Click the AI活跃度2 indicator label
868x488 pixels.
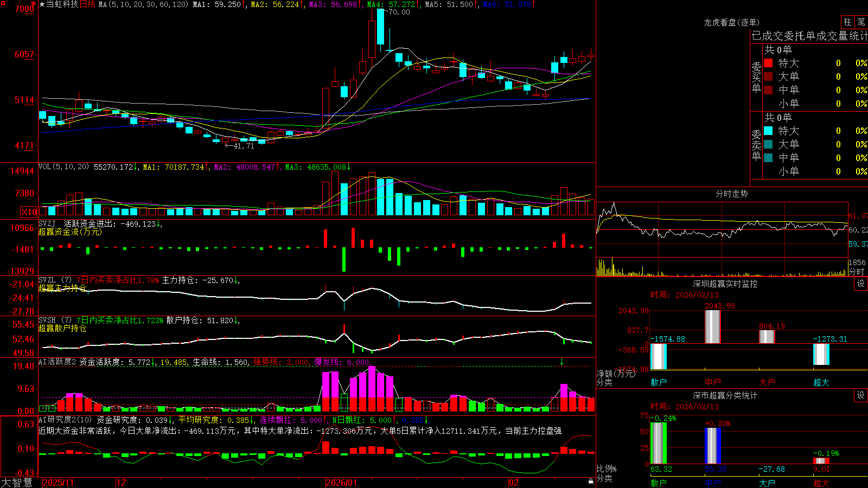58,362
